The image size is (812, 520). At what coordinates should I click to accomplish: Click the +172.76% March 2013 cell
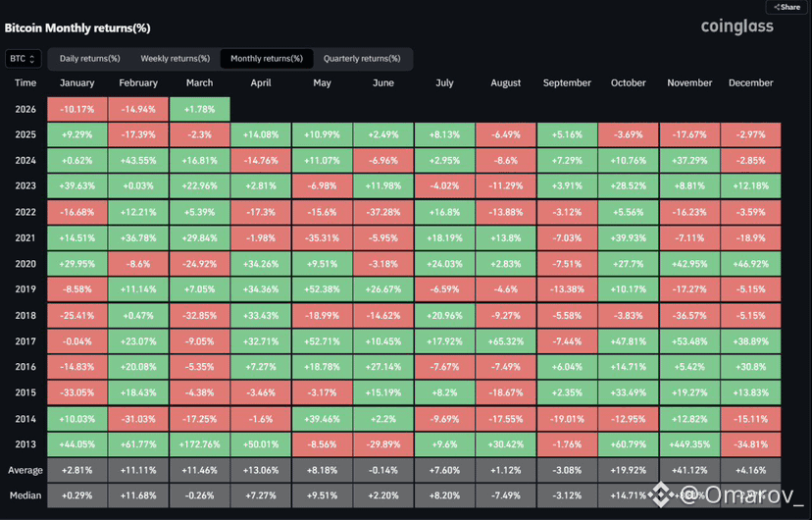click(x=199, y=444)
